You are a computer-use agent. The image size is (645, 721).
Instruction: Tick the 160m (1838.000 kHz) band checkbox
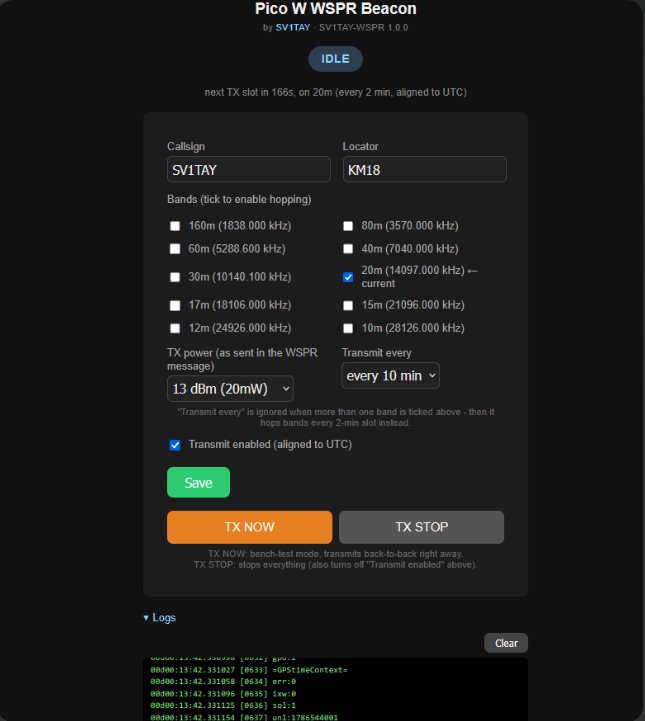click(175, 226)
